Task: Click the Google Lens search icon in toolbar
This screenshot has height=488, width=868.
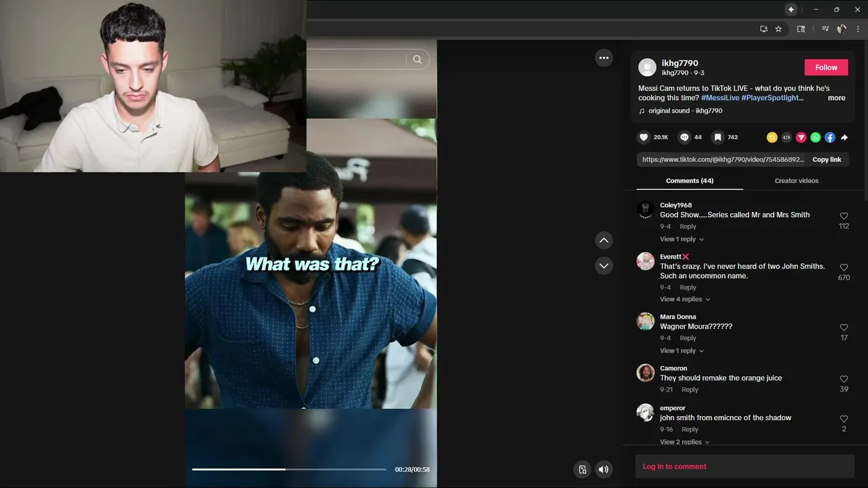Action: (x=801, y=29)
